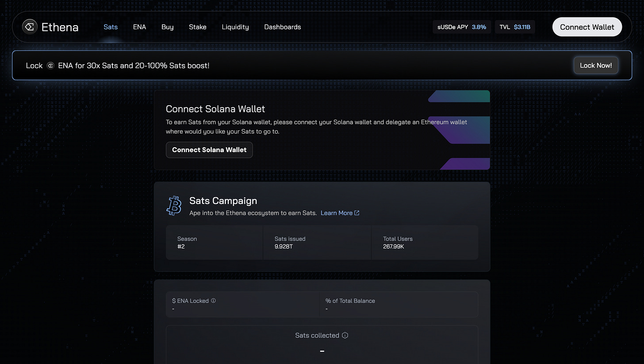644x364 pixels.
Task: Click the % of Total Balance label
Action: [350, 301]
